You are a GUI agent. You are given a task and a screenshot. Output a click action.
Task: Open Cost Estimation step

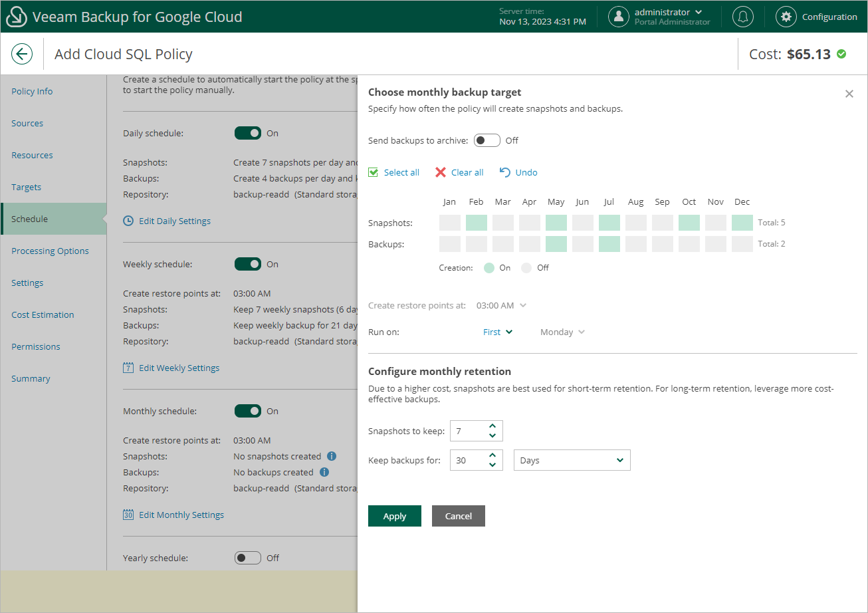coord(43,314)
